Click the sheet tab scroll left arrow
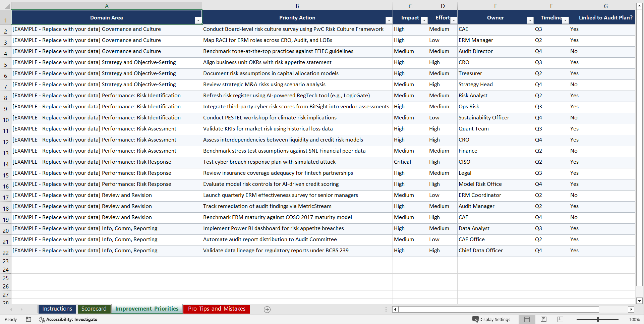This screenshot has height=324, width=644. point(11,309)
